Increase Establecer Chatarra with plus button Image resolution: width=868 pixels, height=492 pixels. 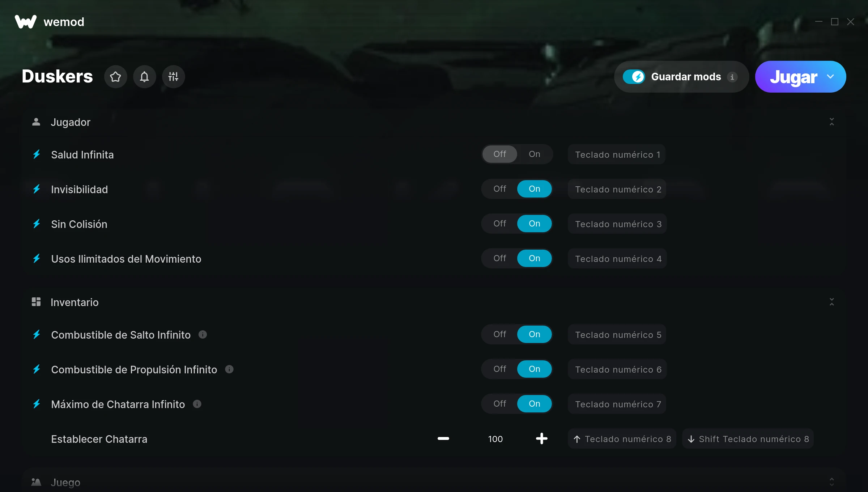click(x=541, y=439)
